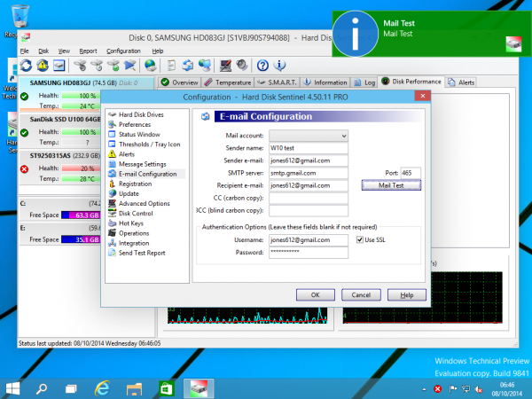
Task: Click the Sender name input field
Action: pyautogui.click(x=309, y=148)
